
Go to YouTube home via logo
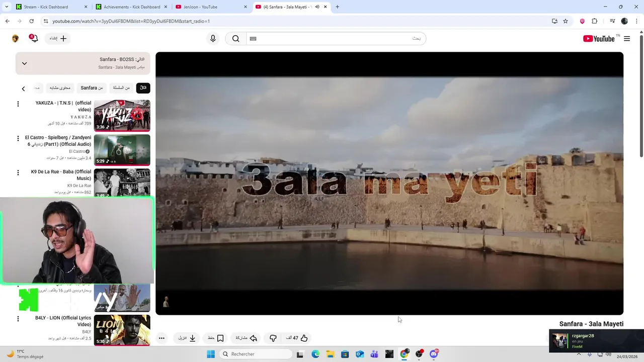tap(599, 39)
